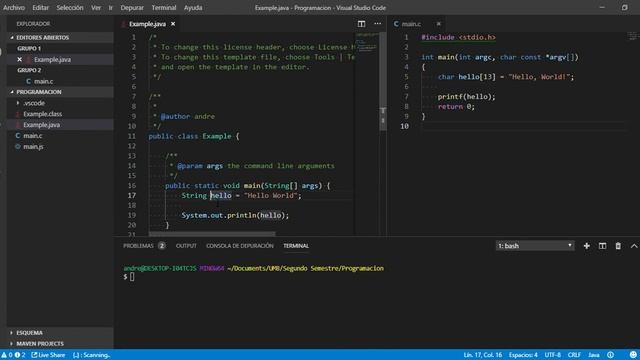Open the Selección menu
Screen dimensions: 640x360
point(70,7)
